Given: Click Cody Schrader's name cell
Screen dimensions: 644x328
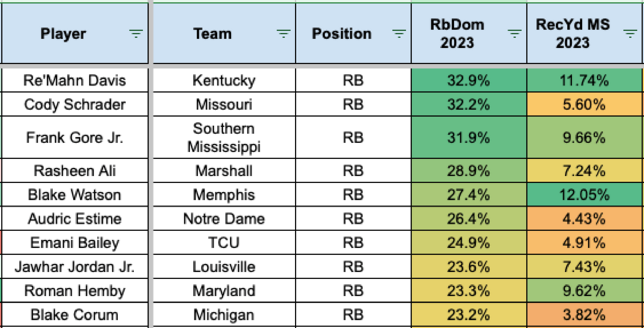Looking at the screenshot, I should coord(75,104).
